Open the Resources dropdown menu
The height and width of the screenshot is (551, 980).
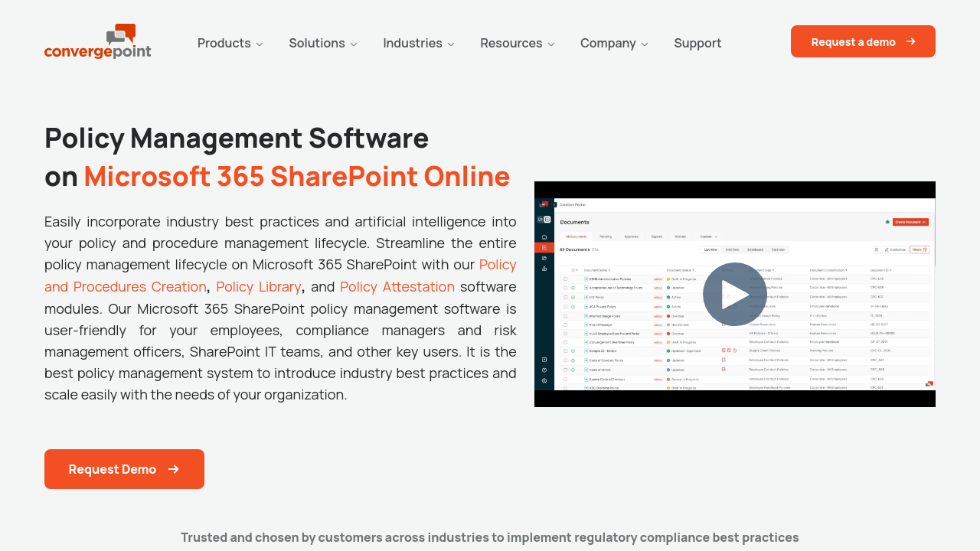518,43
